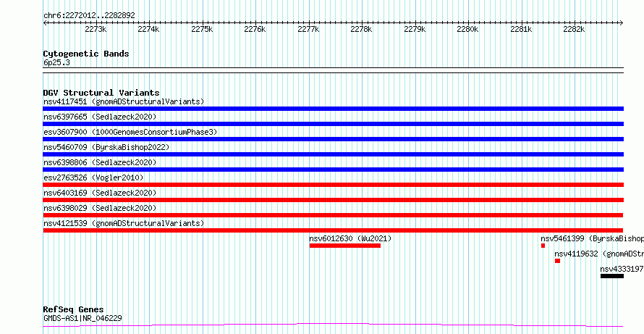Image resolution: width=644 pixels, height=334 pixels.
Task: Click the 2280k ruler position
Action: (x=467, y=30)
